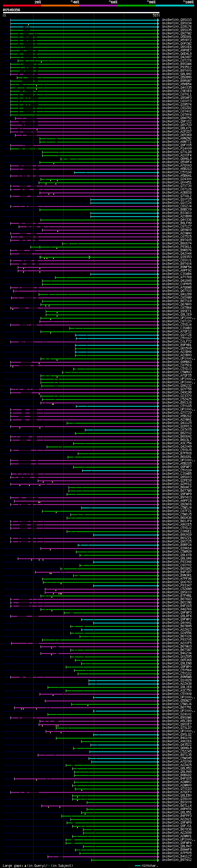
Task: Select the UniRef100_B8BCY9 label
Action: coord(176,210)
